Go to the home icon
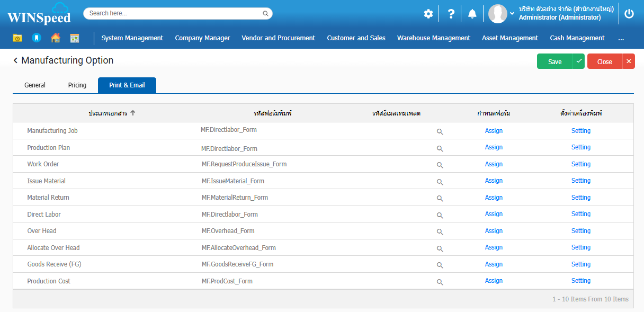Screen dimensions: 644x312 (55, 38)
